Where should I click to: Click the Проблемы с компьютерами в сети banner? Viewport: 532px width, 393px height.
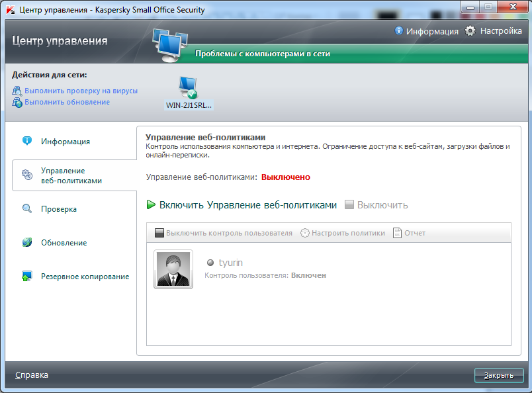(262, 54)
